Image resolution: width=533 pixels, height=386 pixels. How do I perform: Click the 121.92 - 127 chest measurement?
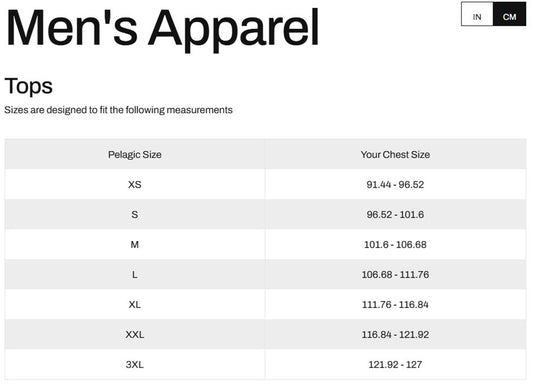point(395,364)
